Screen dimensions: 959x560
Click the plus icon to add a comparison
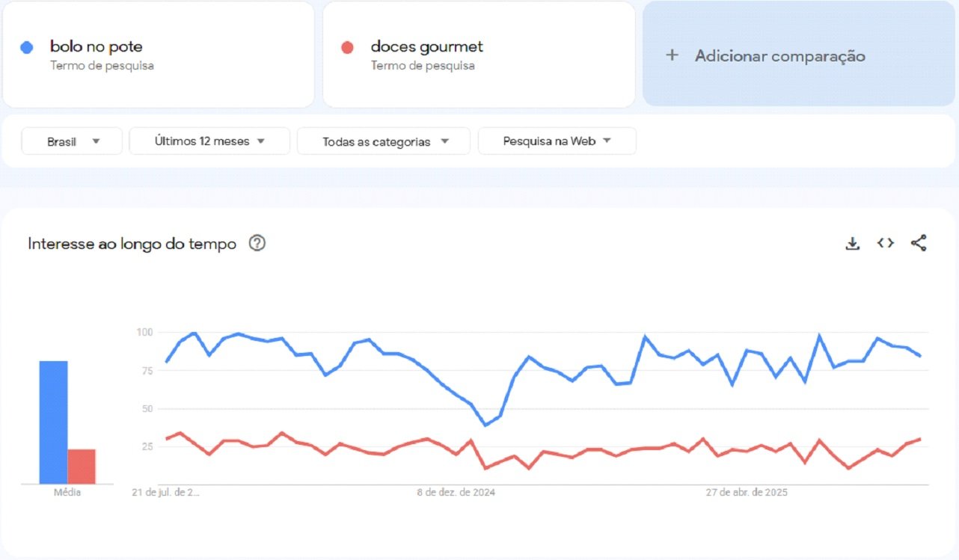672,55
